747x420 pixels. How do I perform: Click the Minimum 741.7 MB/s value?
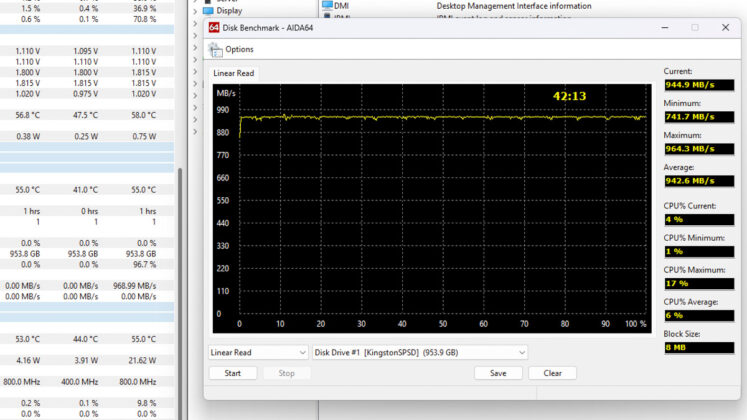699,117
